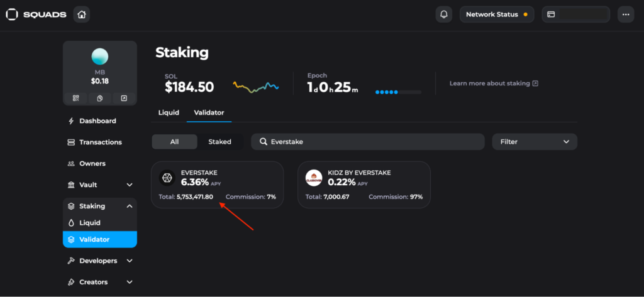Image resolution: width=644 pixels, height=297 pixels.
Task: Click the epoch progress bar
Action: coord(398,92)
